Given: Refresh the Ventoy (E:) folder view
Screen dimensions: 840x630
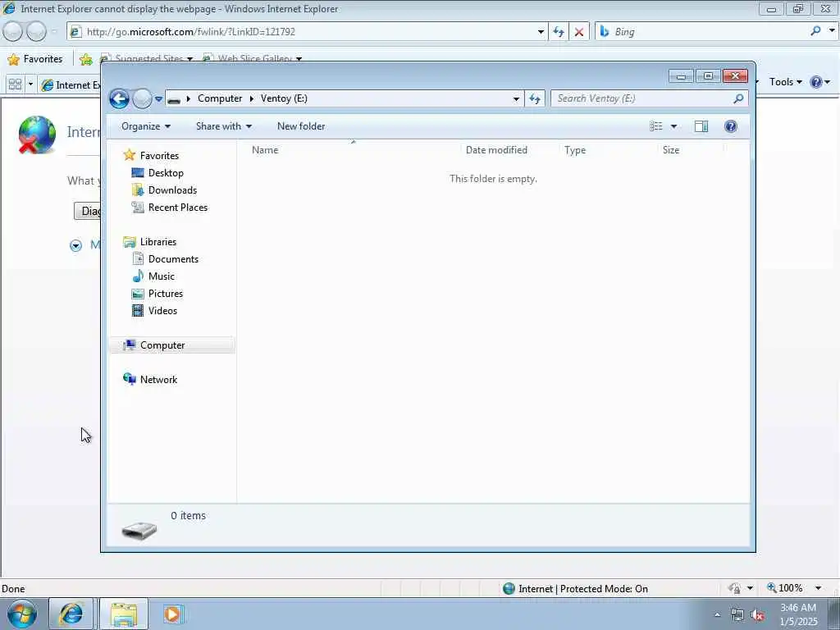Looking at the screenshot, I should point(535,98).
